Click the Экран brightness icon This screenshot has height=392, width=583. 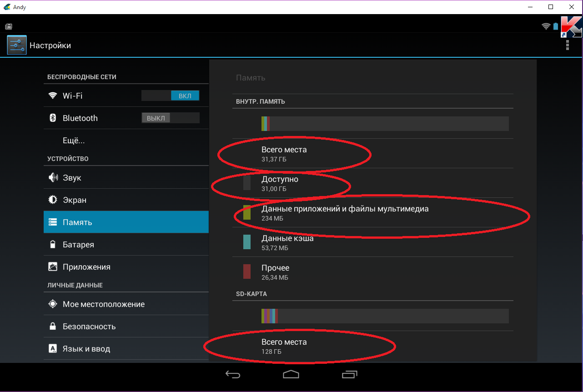pos(53,200)
